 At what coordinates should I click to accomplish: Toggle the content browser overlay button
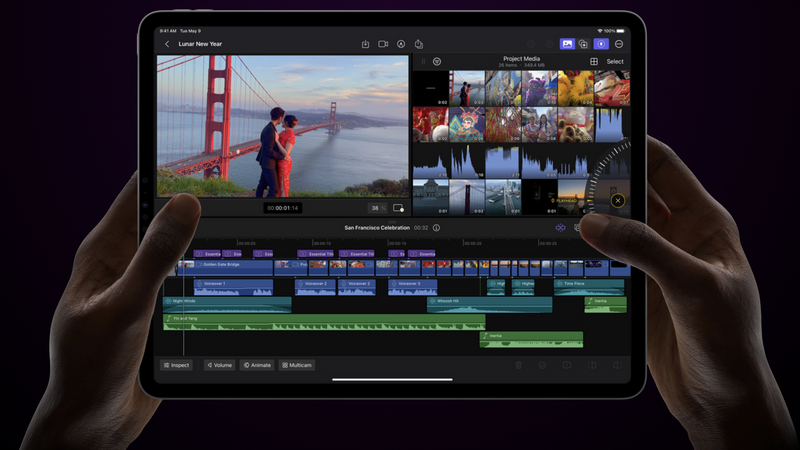click(x=583, y=44)
